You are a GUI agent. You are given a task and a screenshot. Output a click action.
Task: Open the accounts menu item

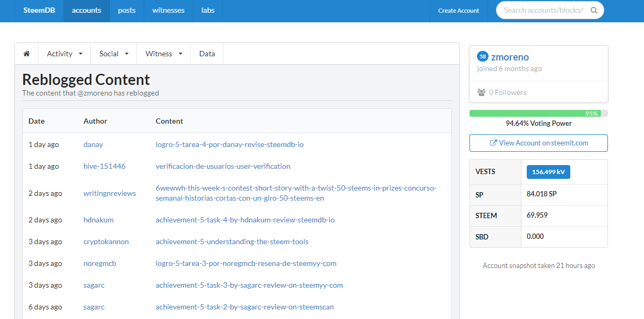tap(86, 11)
